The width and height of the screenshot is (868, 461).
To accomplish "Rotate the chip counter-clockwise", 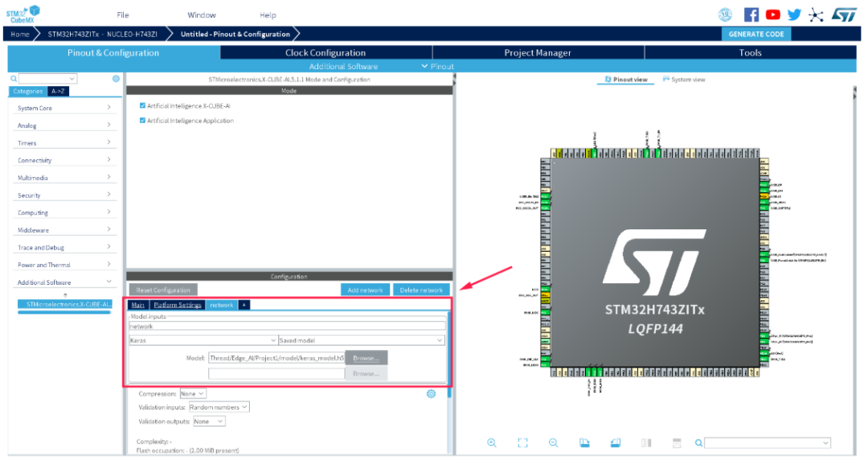I will click(x=615, y=442).
